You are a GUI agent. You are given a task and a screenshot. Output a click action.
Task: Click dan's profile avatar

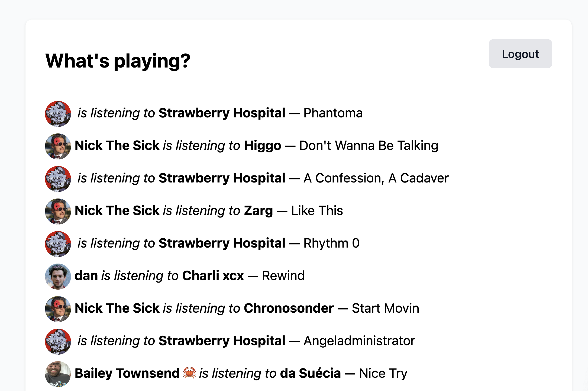click(x=58, y=277)
